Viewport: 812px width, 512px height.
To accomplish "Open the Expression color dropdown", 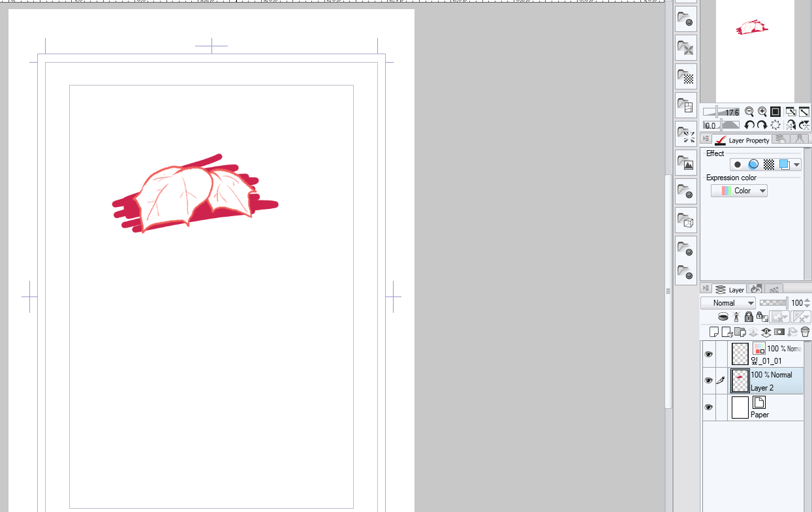I will (740, 191).
